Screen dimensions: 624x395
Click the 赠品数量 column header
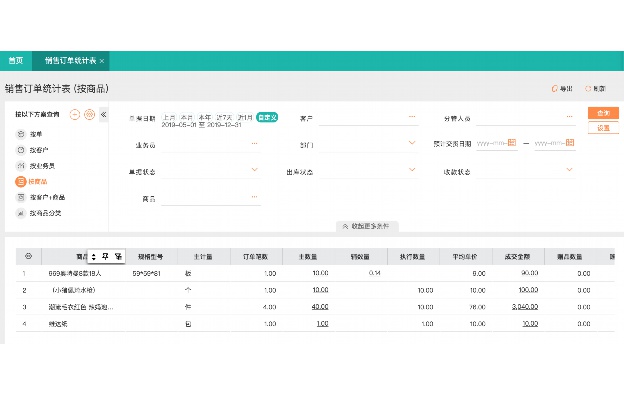tap(570, 257)
